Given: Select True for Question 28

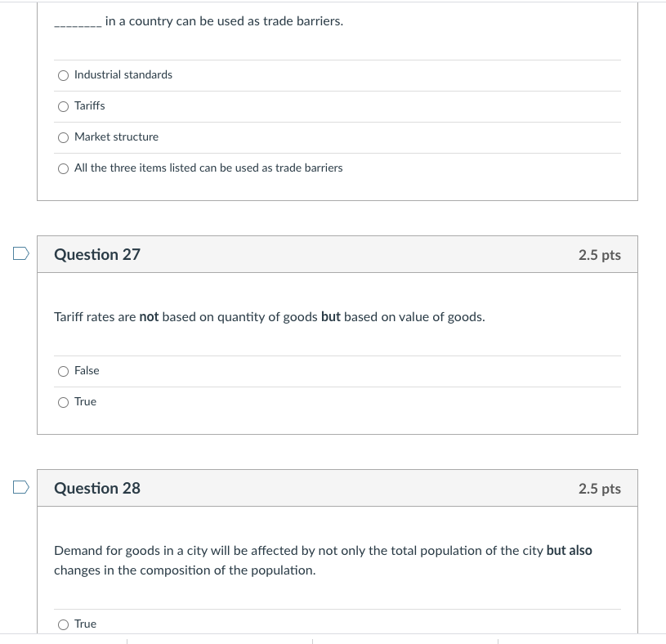Looking at the screenshot, I should 63,624.
